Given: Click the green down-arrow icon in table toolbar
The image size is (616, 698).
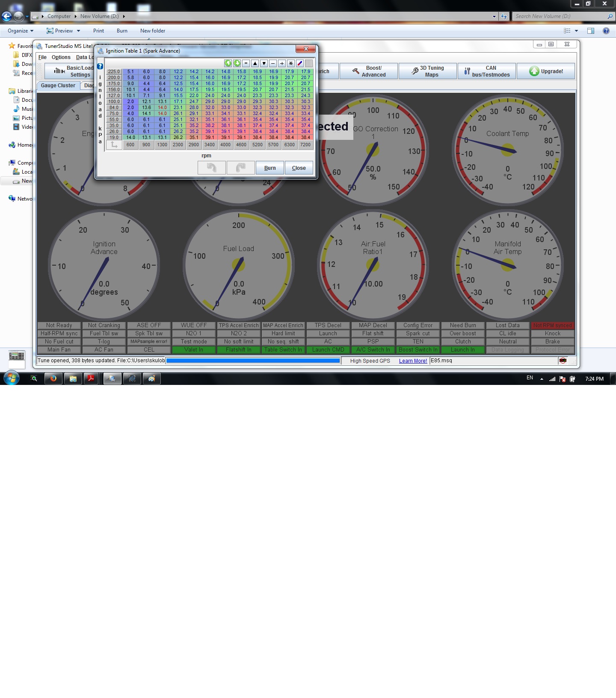Looking at the screenshot, I should 237,63.
